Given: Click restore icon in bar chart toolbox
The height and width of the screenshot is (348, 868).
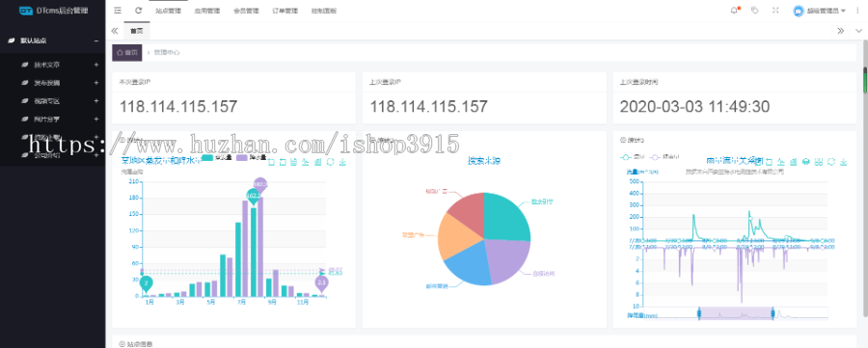Looking at the screenshot, I should (x=331, y=162).
